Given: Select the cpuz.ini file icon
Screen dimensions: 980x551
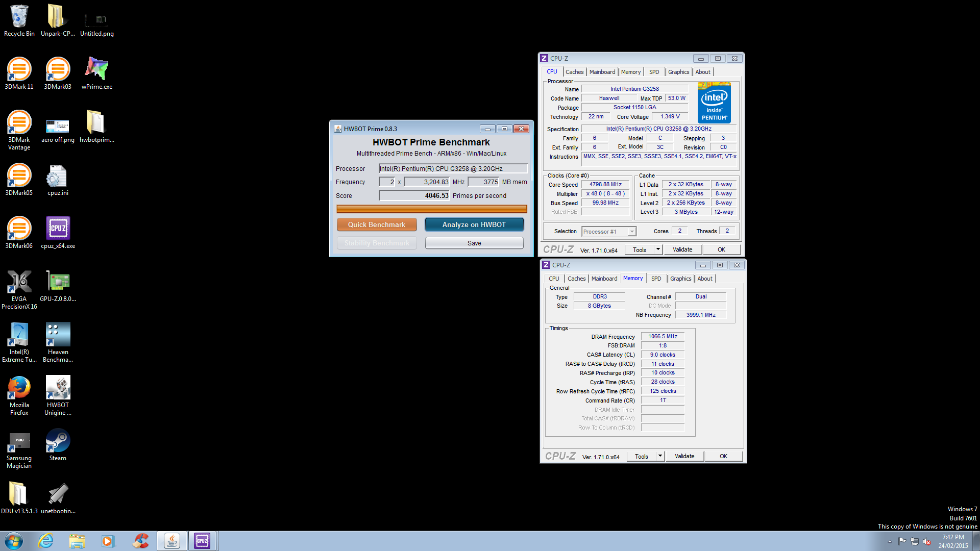Looking at the screenshot, I should 58,180.
